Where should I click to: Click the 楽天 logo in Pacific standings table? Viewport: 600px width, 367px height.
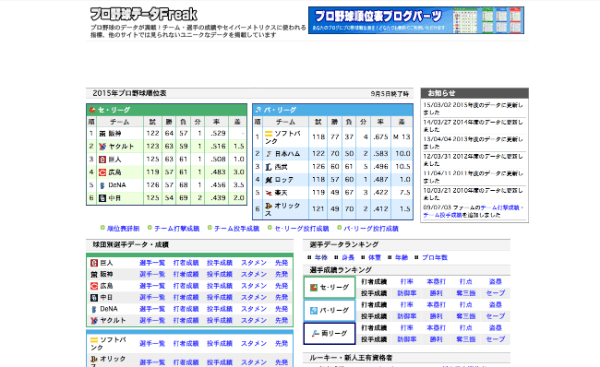269,193
